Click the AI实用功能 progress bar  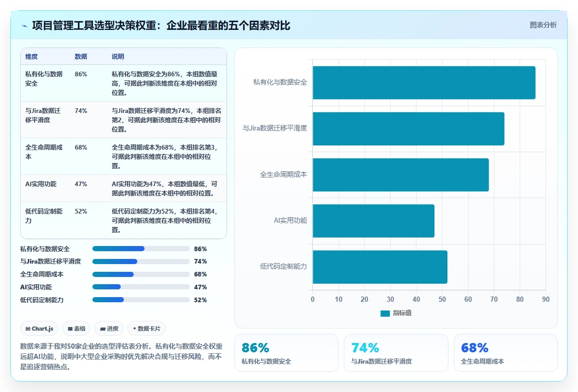tap(141, 287)
